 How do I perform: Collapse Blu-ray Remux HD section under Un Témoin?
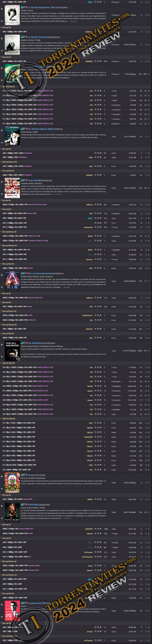pos(1,162)
